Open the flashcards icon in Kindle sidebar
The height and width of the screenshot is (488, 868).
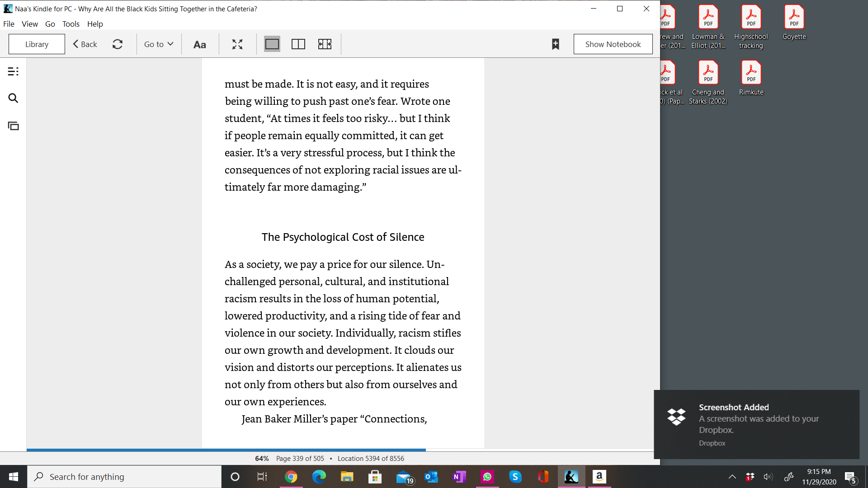[x=13, y=126]
